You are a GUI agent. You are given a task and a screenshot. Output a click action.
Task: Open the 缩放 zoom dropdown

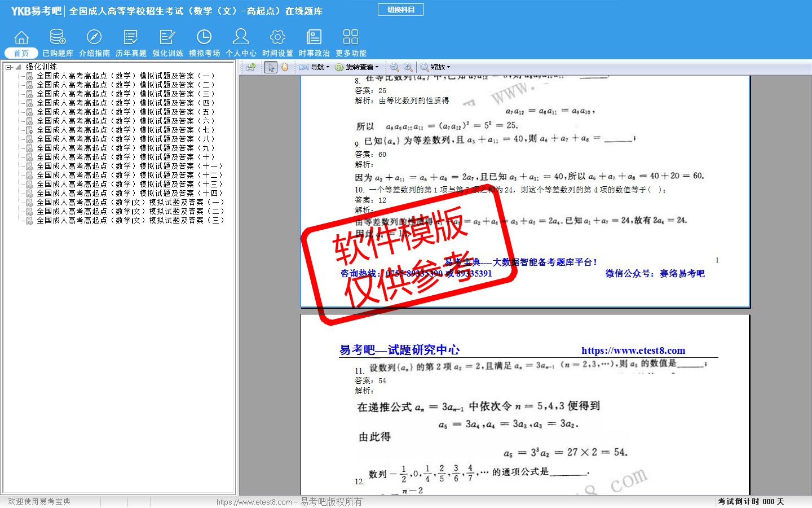[435, 67]
